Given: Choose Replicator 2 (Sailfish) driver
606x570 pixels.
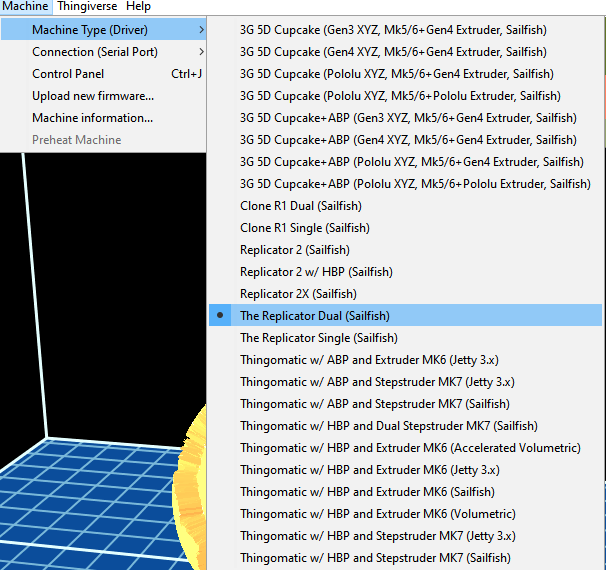Looking at the screenshot, I should [x=405, y=250].
